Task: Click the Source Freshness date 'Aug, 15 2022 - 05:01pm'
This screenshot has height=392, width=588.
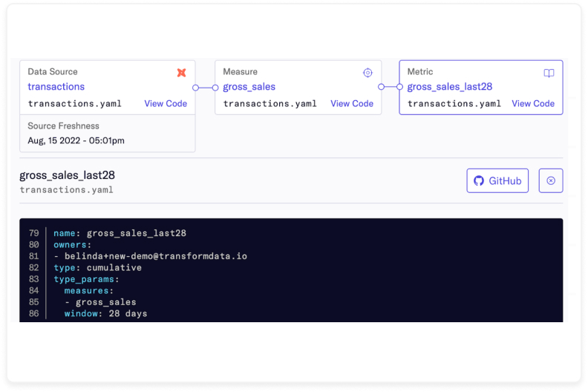Action: coord(76,140)
